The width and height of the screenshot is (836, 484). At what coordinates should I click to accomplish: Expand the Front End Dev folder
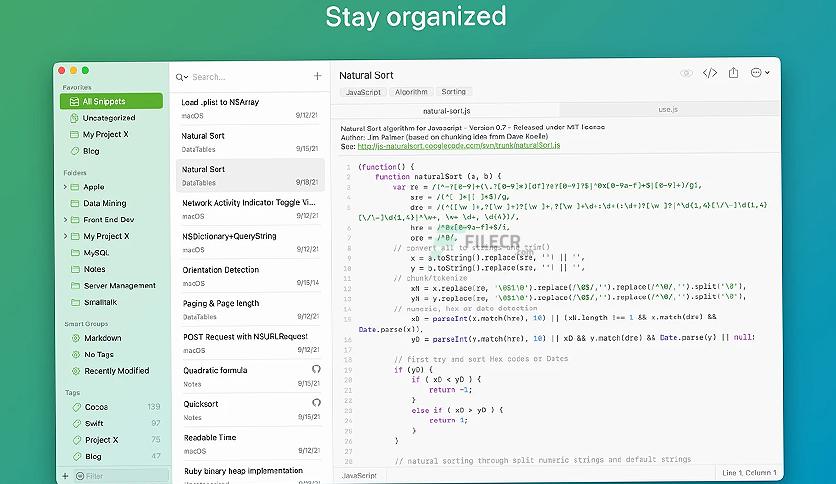coord(65,220)
